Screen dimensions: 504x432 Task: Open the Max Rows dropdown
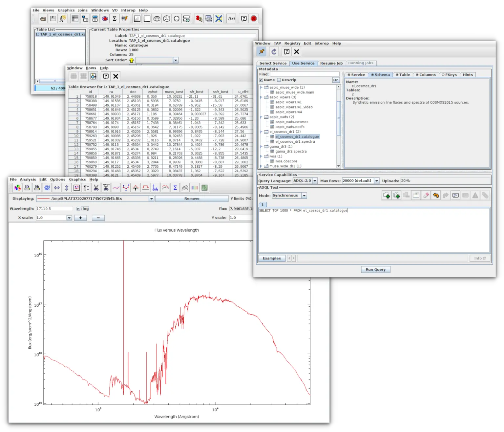tap(377, 181)
